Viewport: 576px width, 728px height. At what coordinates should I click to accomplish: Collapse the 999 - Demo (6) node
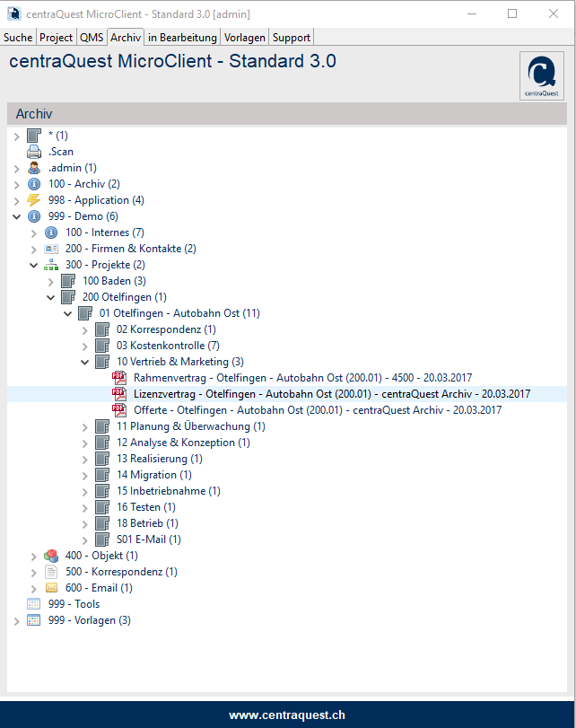pyautogui.click(x=17, y=217)
